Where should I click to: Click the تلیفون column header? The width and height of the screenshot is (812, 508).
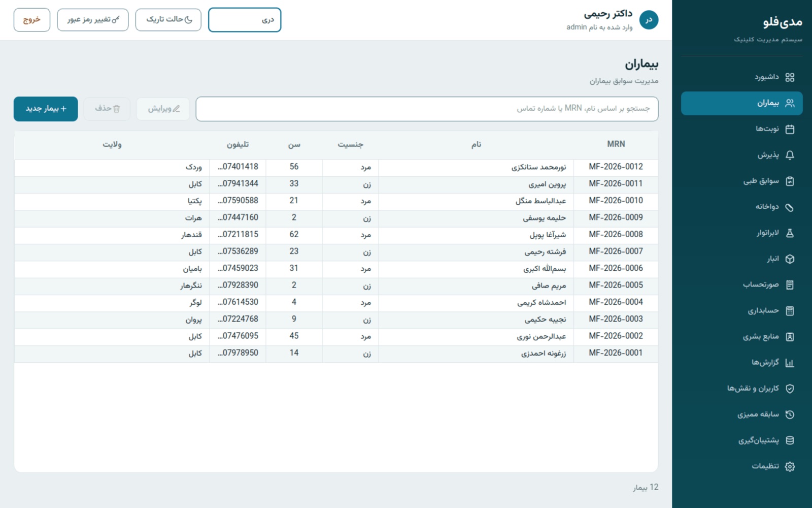pos(238,144)
